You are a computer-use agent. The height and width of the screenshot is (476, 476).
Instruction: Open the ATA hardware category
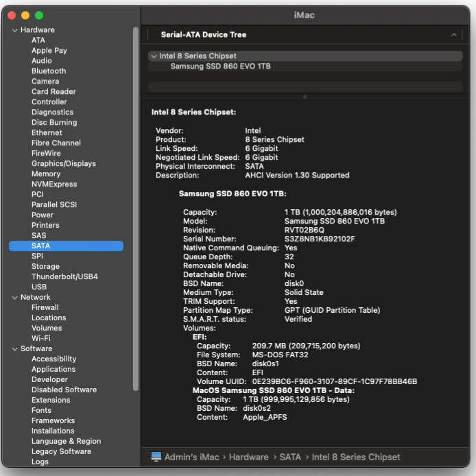[38, 40]
